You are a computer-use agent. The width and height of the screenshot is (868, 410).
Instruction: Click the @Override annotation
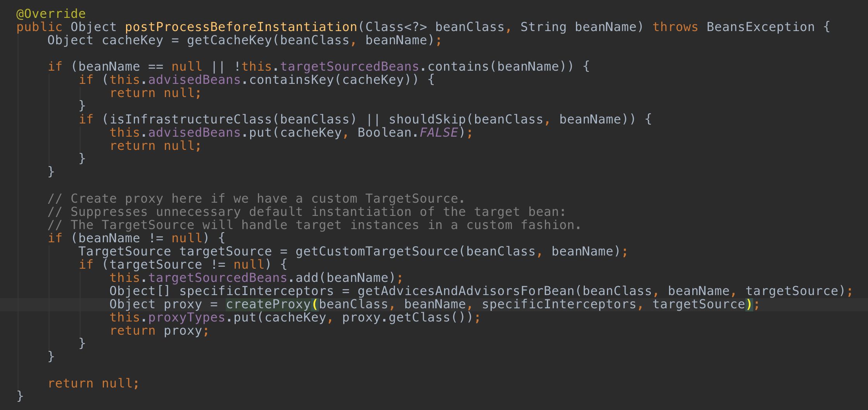click(51, 14)
